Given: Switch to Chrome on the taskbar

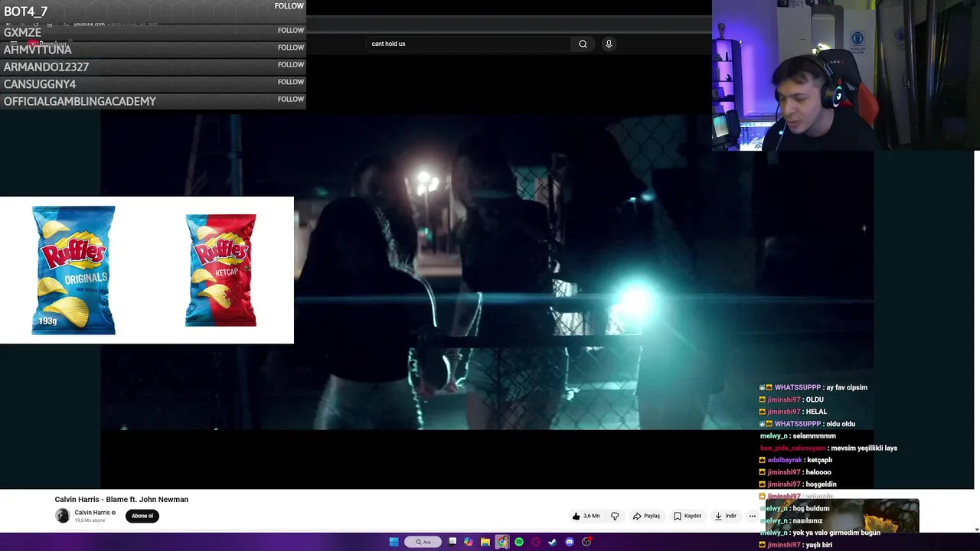Looking at the screenshot, I should pos(502,542).
